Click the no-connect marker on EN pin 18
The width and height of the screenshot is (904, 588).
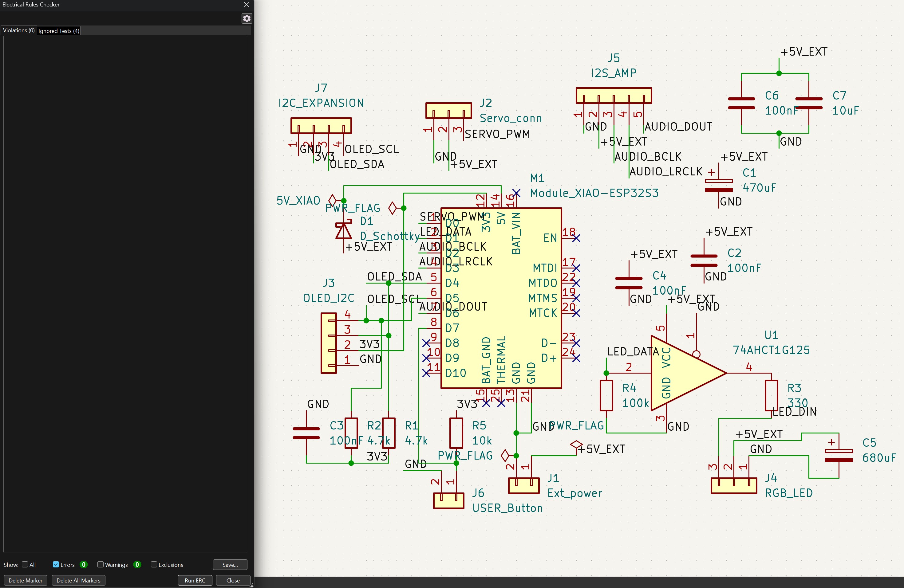576,238
